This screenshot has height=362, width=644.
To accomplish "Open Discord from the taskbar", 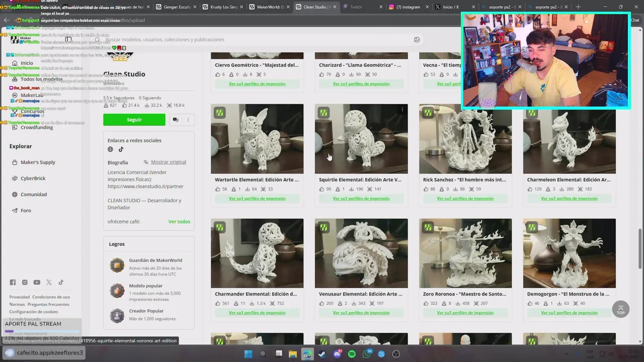I will [337, 354].
